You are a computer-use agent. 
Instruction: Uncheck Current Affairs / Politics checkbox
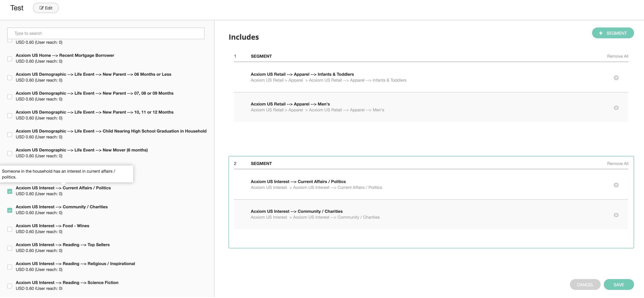coord(10,191)
